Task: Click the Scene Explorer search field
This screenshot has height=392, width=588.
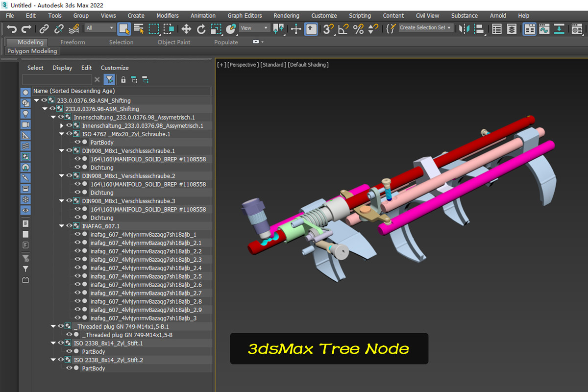Action: [57, 79]
